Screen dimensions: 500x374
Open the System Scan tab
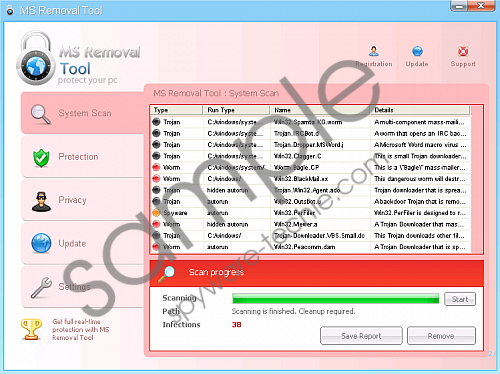83,113
